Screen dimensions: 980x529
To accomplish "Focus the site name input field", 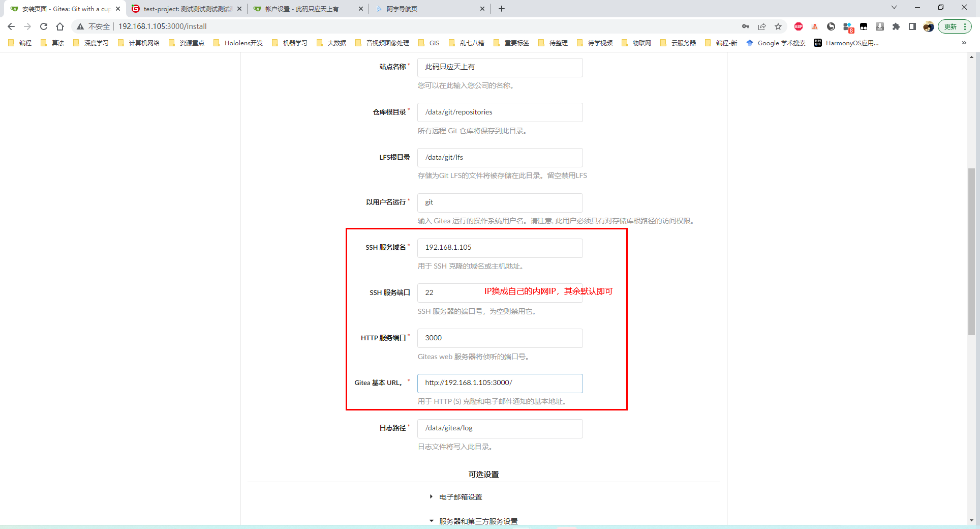I will (x=500, y=67).
